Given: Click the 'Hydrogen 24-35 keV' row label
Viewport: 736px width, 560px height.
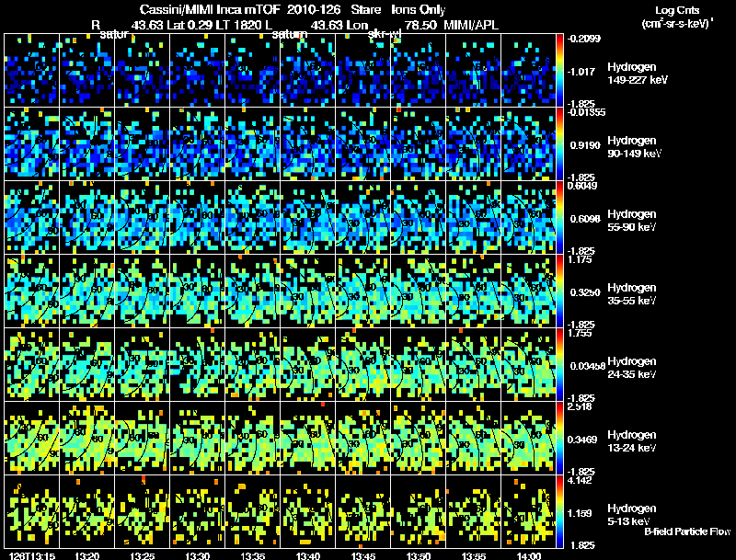Looking at the screenshot, I should pyautogui.click(x=632, y=368).
